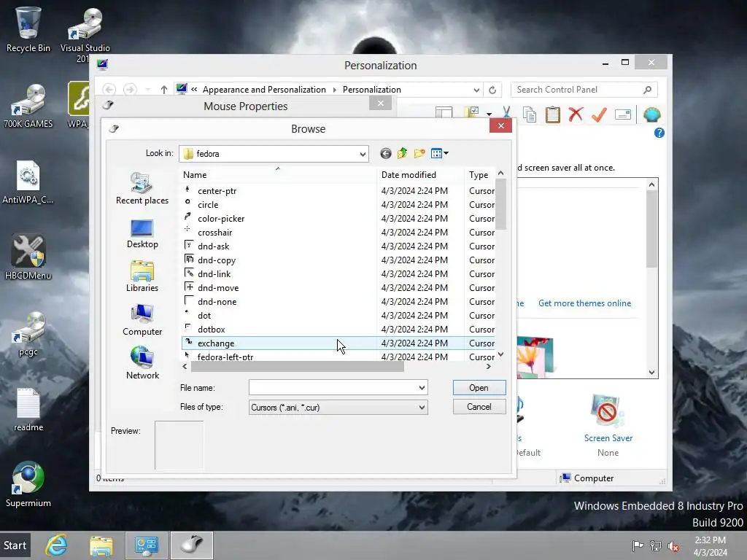Click Appearance and Personalization breadcrumb

pos(264,90)
